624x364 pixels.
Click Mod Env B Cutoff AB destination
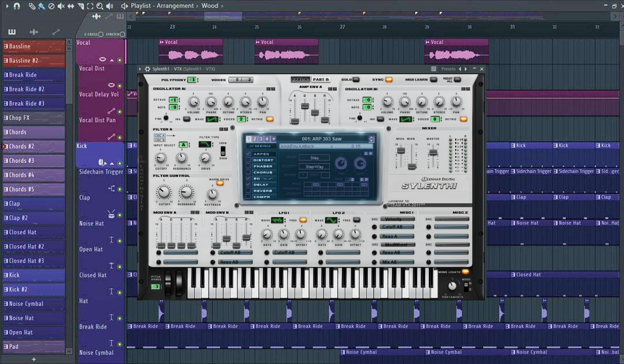pyautogui.click(x=235, y=253)
